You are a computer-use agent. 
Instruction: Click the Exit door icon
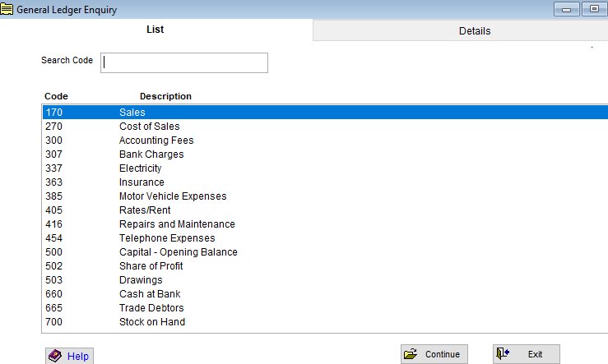point(503,354)
